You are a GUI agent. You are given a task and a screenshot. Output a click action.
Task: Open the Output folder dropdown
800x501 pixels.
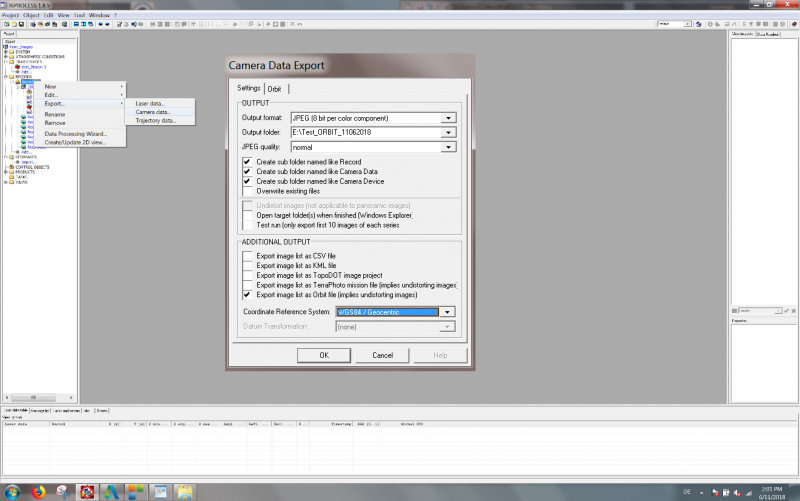point(448,132)
